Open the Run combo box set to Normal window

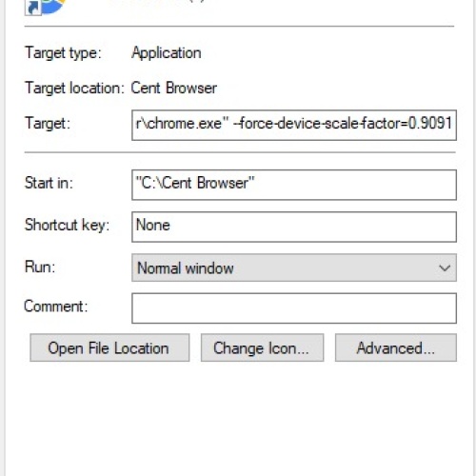click(x=294, y=268)
